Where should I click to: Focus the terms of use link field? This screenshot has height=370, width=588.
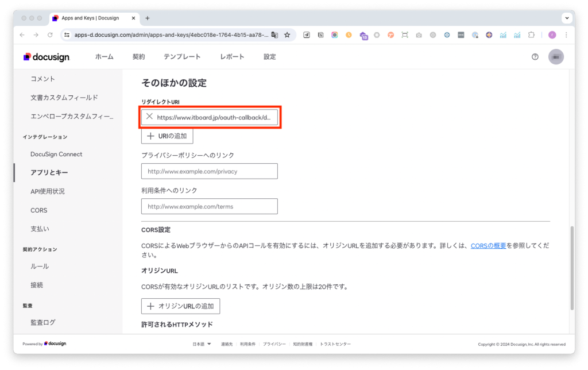tap(209, 206)
